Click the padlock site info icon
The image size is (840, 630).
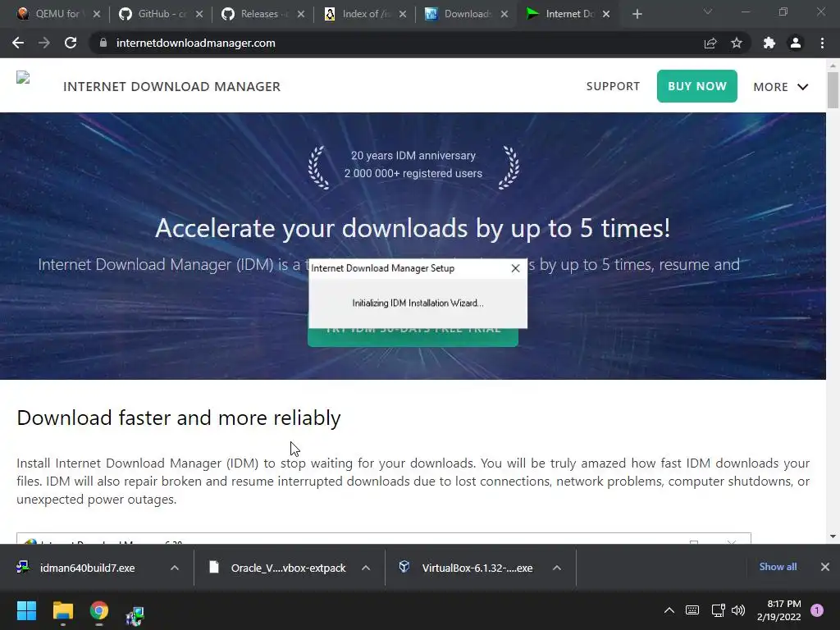[103, 43]
